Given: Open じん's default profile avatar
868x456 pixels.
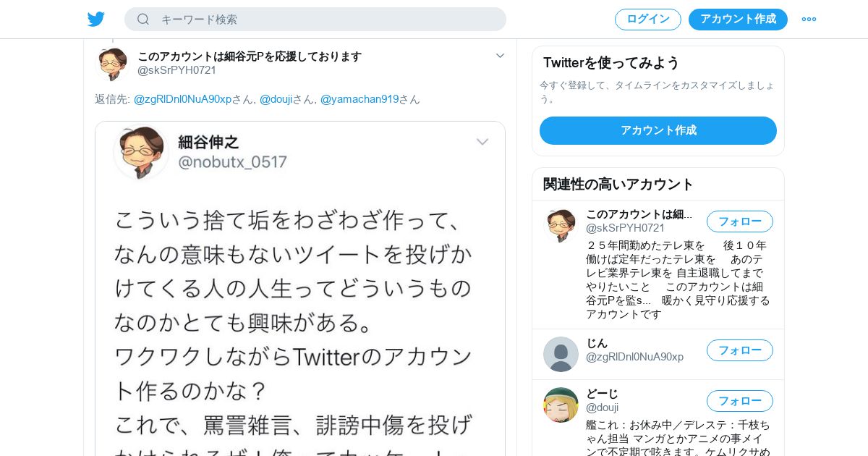Looking at the screenshot, I should coord(561,354).
